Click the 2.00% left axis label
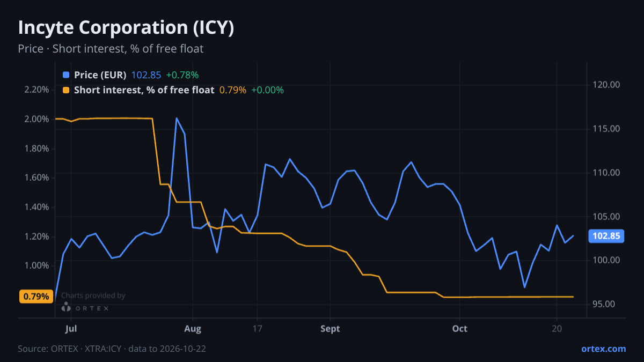The width and height of the screenshot is (644, 362). point(36,119)
